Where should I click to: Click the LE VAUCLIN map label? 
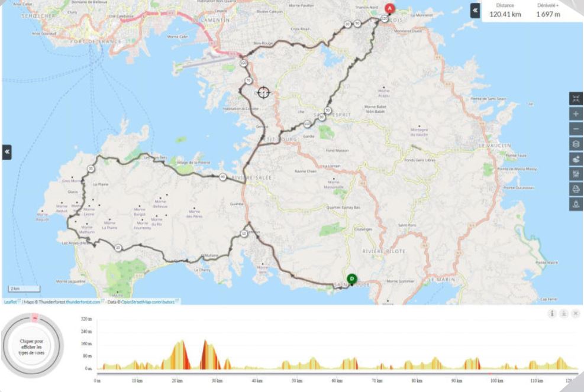pyautogui.click(x=495, y=145)
